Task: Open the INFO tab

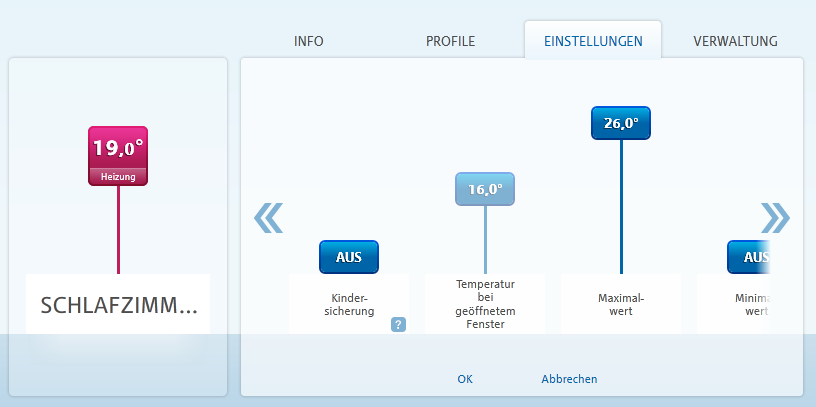Action: coord(309,41)
